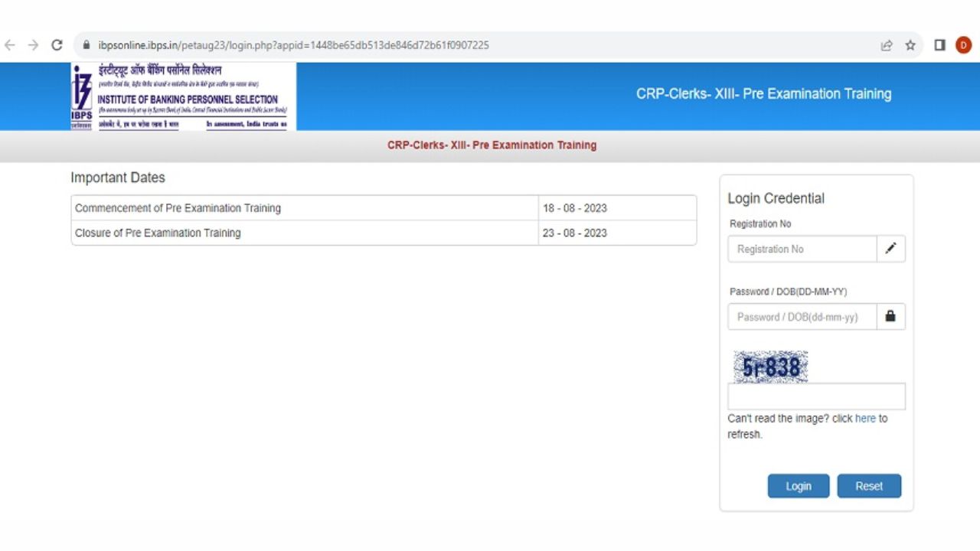Bookmark this page with the star icon
The width and height of the screenshot is (980, 551).
coord(910,45)
